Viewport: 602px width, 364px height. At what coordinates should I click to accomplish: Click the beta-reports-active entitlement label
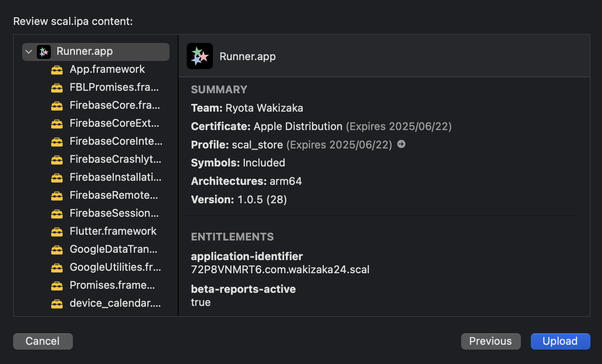click(x=243, y=289)
